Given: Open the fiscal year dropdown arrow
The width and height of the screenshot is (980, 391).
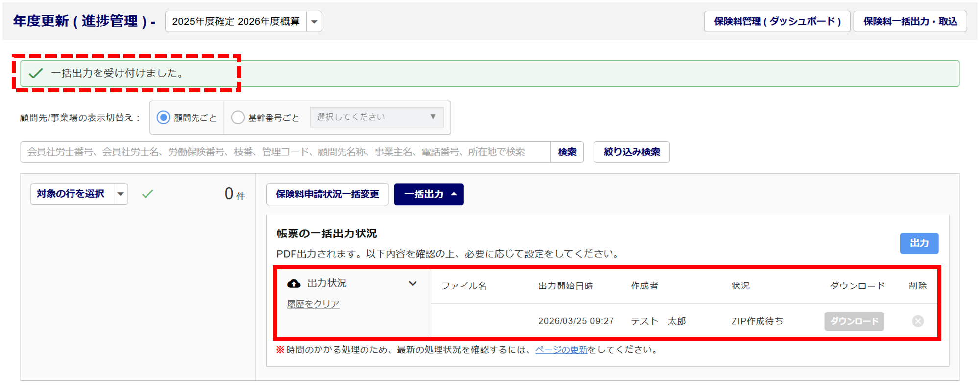Looking at the screenshot, I should [314, 22].
